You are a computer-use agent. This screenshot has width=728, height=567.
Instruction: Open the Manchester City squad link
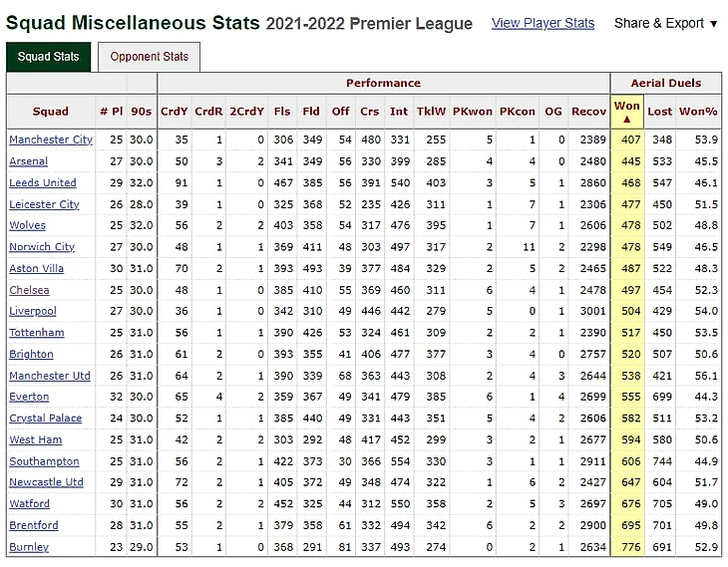51,140
